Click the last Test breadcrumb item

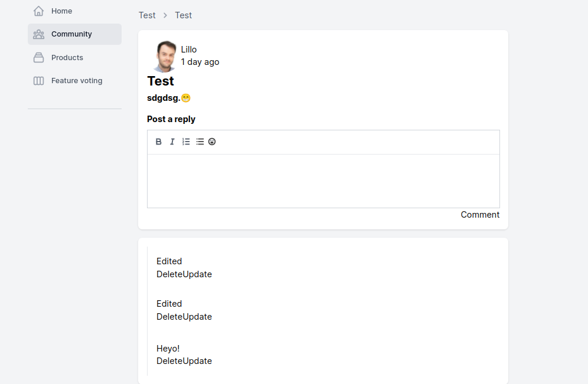click(183, 15)
